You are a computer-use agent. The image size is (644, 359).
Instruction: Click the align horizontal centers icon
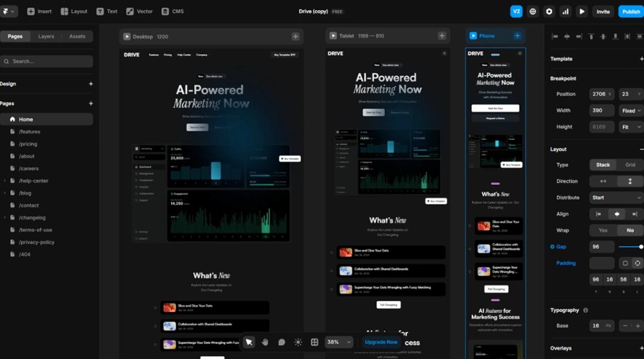click(567, 37)
